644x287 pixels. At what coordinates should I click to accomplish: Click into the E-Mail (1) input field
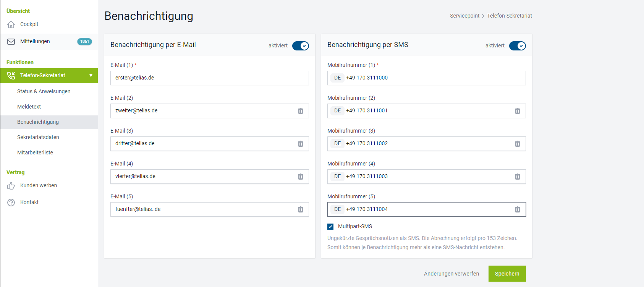pos(209,78)
